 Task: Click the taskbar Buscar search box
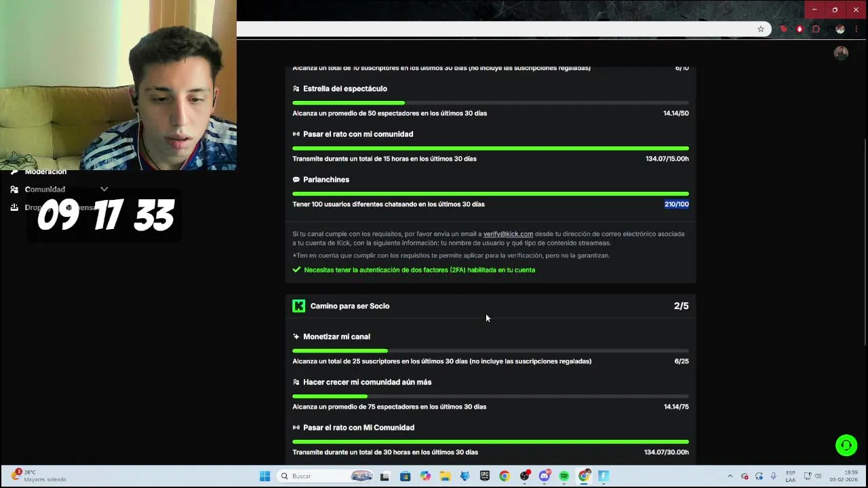coord(326,476)
